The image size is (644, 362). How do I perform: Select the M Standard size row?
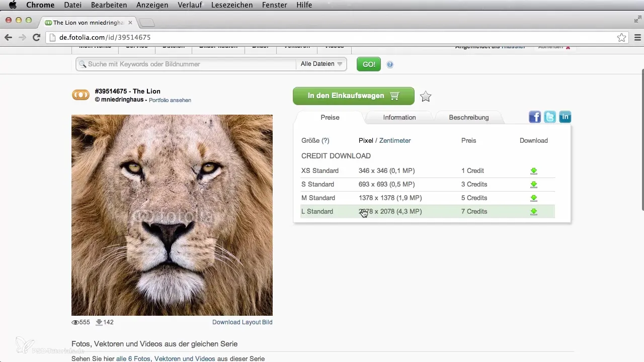(428, 198)
